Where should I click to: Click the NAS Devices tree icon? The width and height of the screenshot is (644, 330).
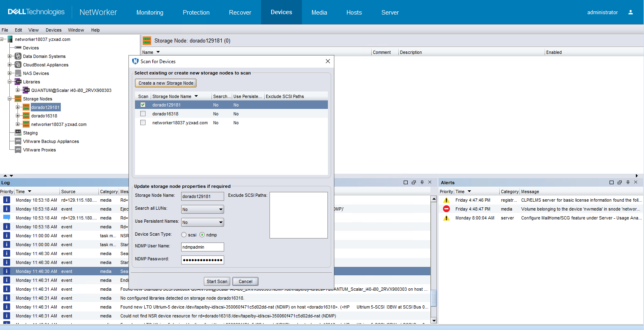[x=18, y=73]
